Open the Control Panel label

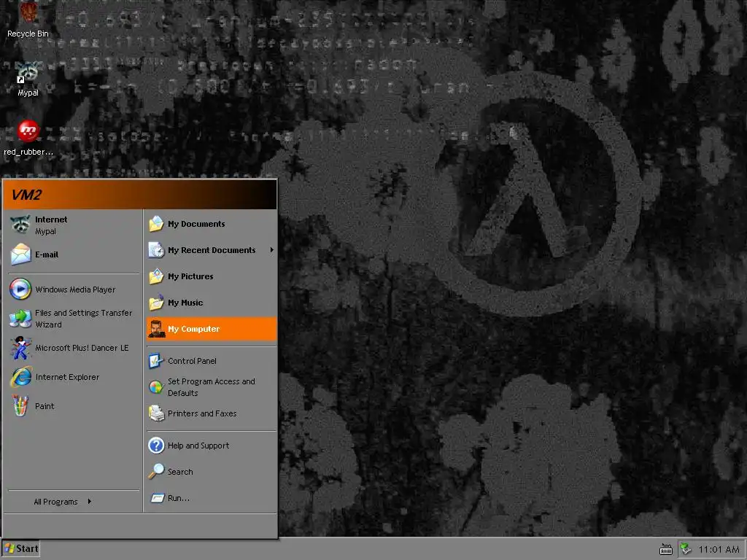click(192, 361)
